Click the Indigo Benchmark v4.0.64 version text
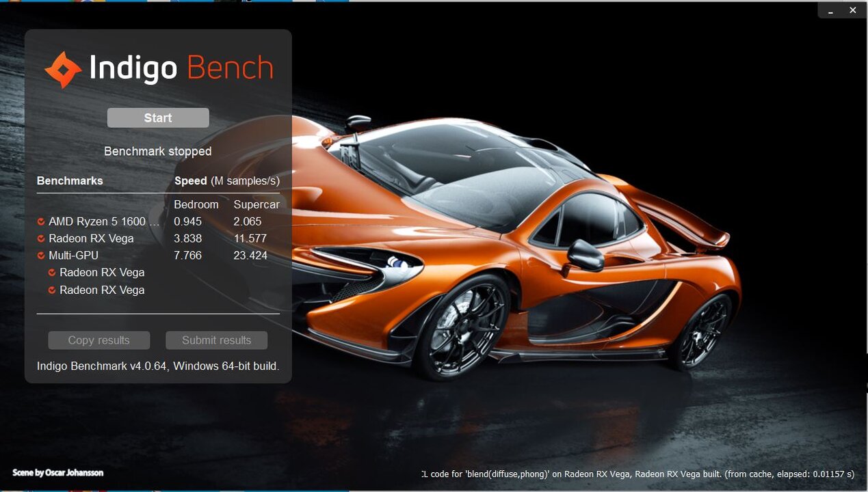This screenshot has height=492, width=868. coord(158,366)
